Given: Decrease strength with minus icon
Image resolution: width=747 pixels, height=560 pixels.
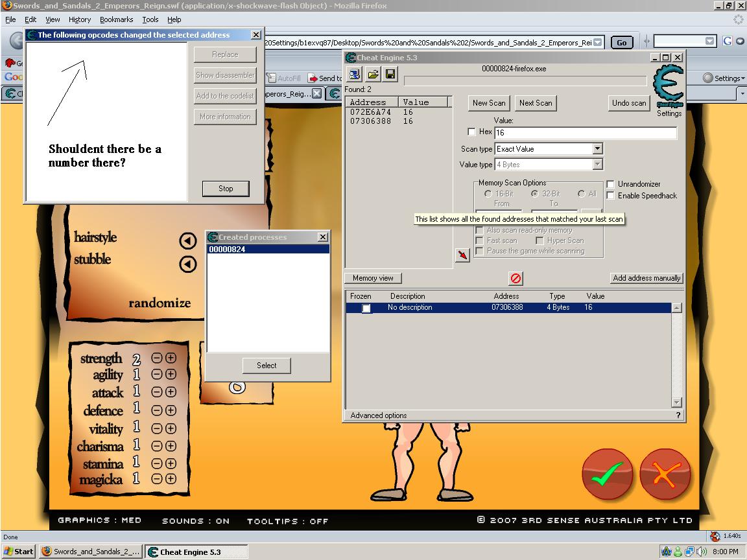Looking at the screenshot, I should [x=157, y=358].
